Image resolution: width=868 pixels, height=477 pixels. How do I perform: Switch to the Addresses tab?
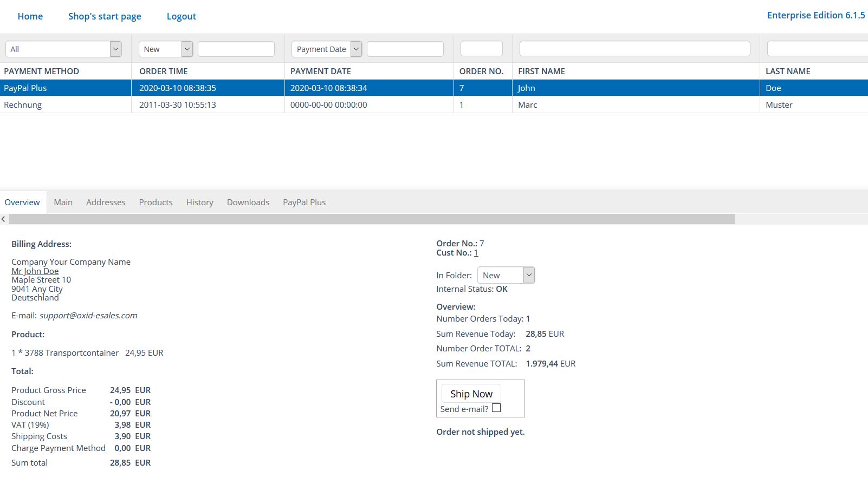click(x=106, y=202)
